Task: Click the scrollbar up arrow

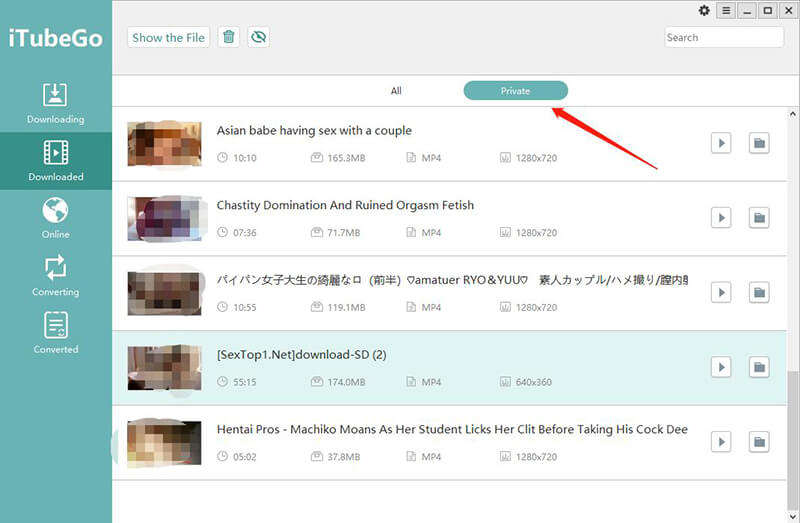Action: (x=792, y=114)
